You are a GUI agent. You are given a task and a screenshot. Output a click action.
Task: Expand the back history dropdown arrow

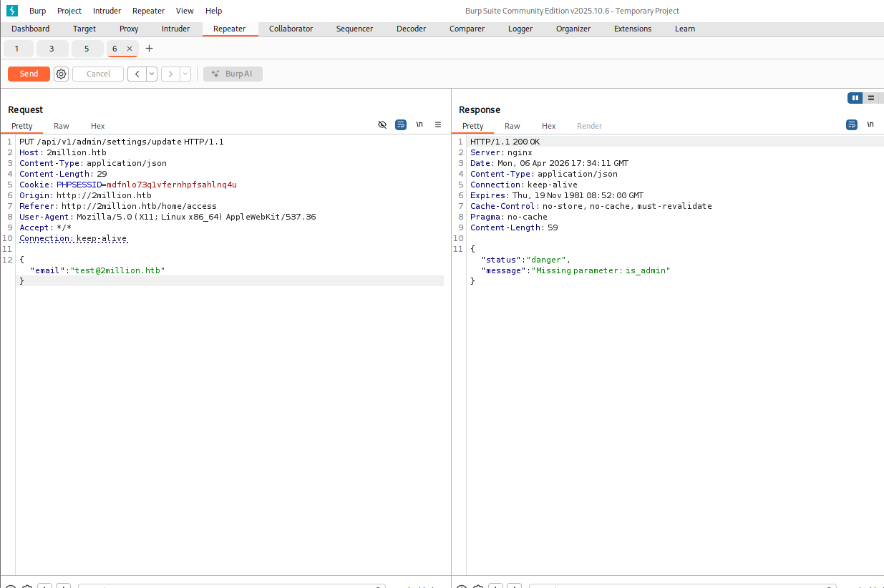(152, 74)
